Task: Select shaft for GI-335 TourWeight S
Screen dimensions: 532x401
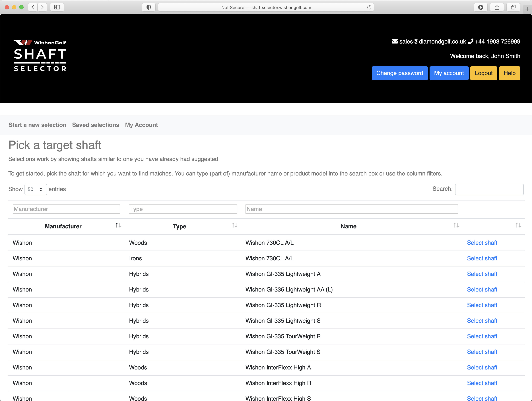Action: pyautogui.click(x=482, y=352)
